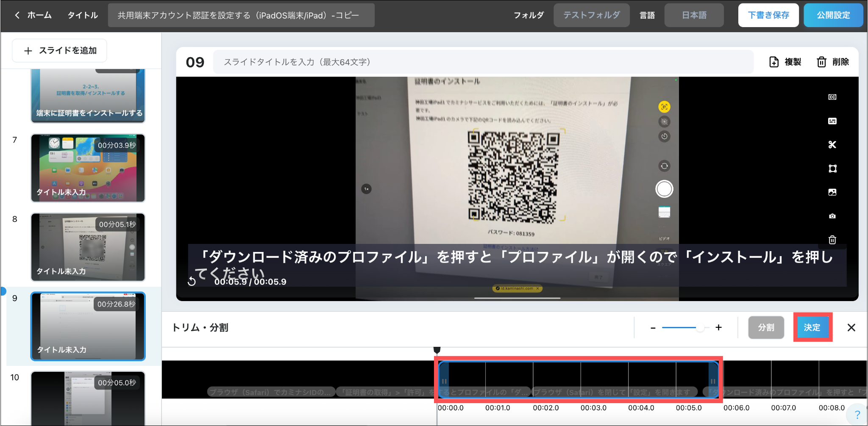The width and height of the screenshot is (868, 426).
Task: Click the 00:03.0 timeline mark
Action: point(593,408)
